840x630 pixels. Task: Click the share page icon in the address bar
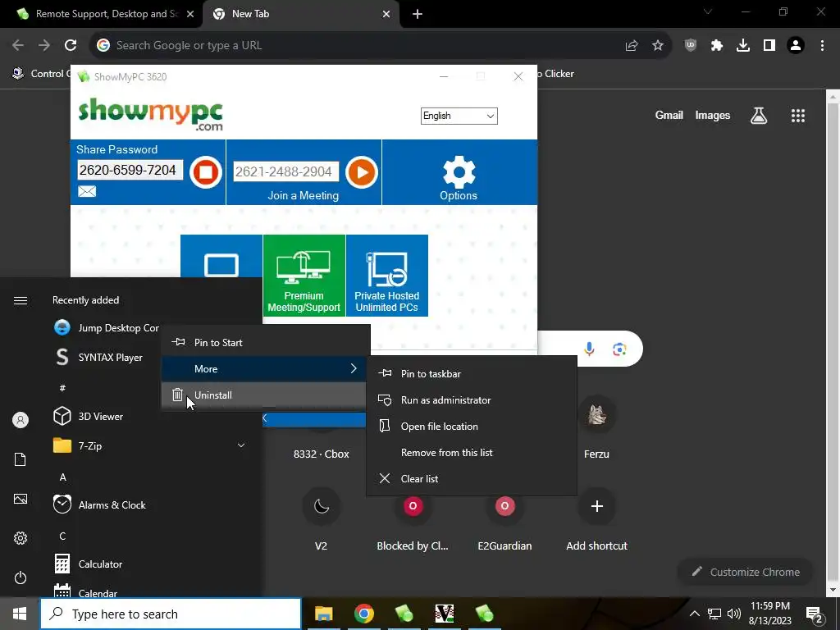[x=632, y=46]
